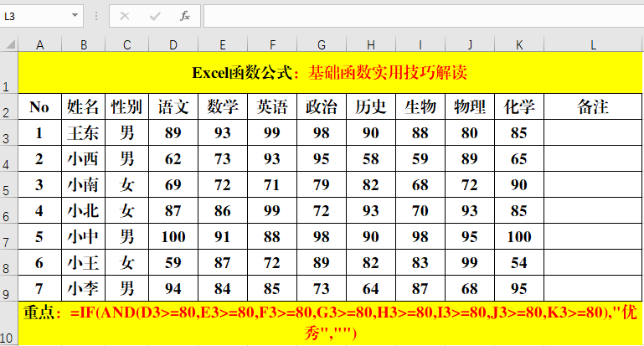Screen dimensions: 644x346
Task: Select the 姓名 header cell
Action: (83, 106)
